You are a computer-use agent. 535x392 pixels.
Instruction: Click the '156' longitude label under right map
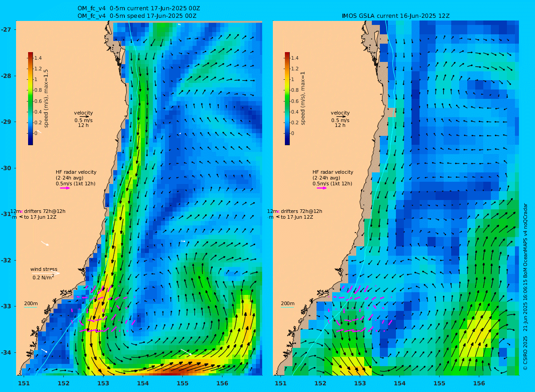(x=479, y=383)
